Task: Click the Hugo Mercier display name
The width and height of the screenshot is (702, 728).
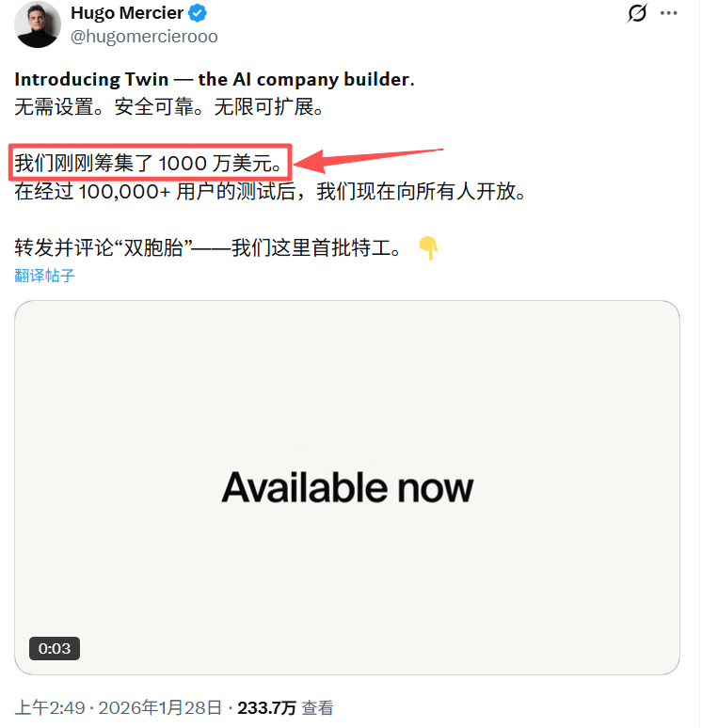Action: point(127,13)
